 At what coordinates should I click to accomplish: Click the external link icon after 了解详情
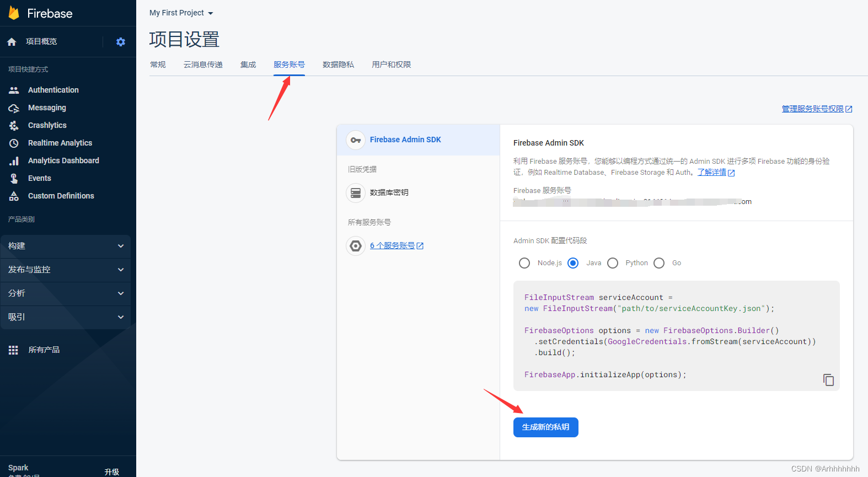point(731,173)
